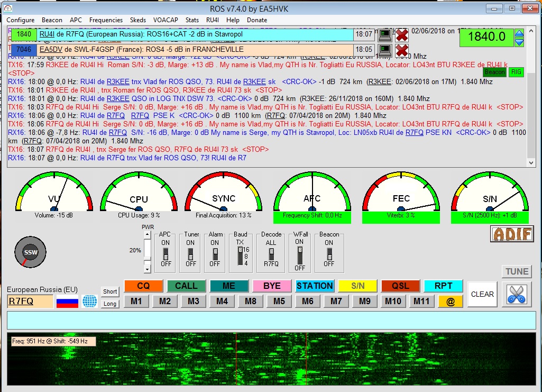Toggle the APC switch
Image resolution: width=542 pixels, height=392 pixels.
pyautogui.click(x=166, y=253)
